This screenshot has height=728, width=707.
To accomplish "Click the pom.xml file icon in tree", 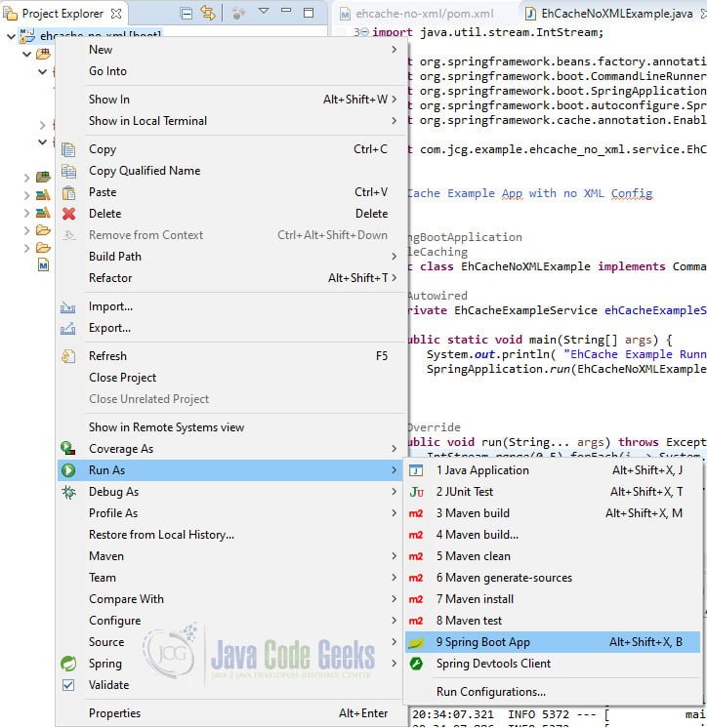I will [x=43, y=265].
